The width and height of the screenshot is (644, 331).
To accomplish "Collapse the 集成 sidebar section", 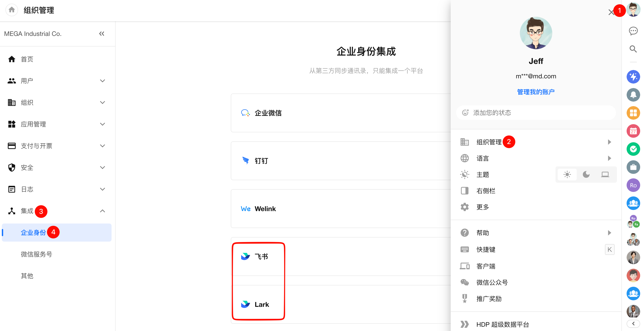I will coord(102,211).
